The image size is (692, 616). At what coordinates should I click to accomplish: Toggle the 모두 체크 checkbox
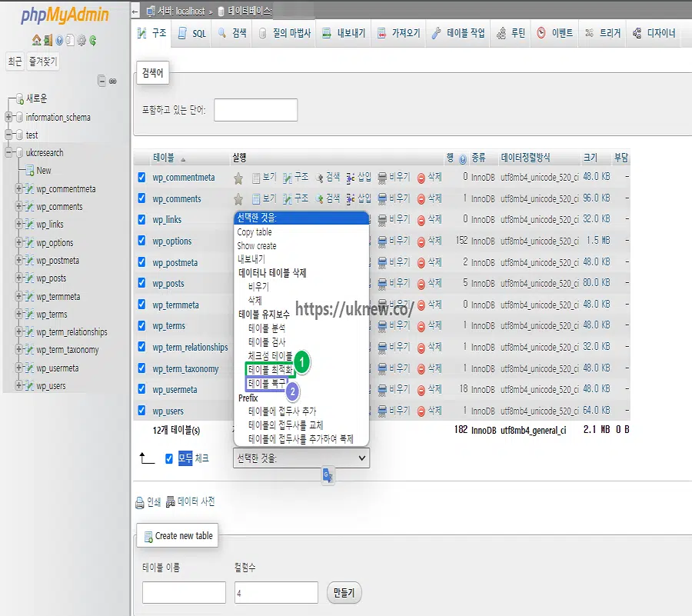tap(168, 459)
